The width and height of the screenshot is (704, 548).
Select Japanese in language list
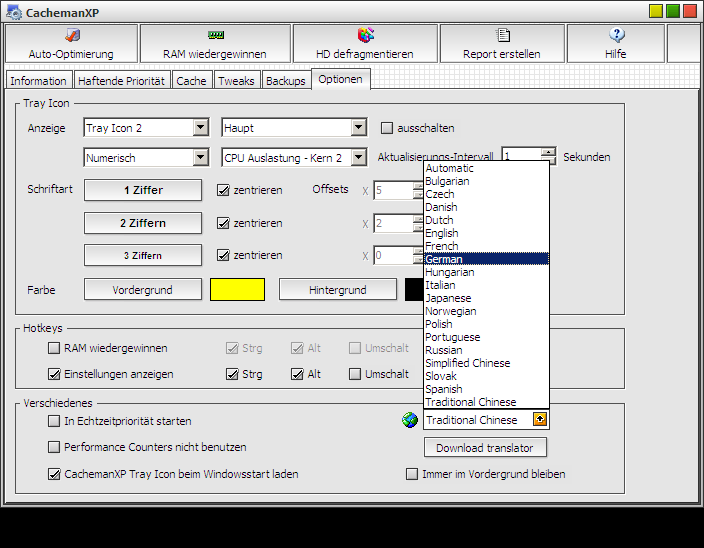click(486, 298)
